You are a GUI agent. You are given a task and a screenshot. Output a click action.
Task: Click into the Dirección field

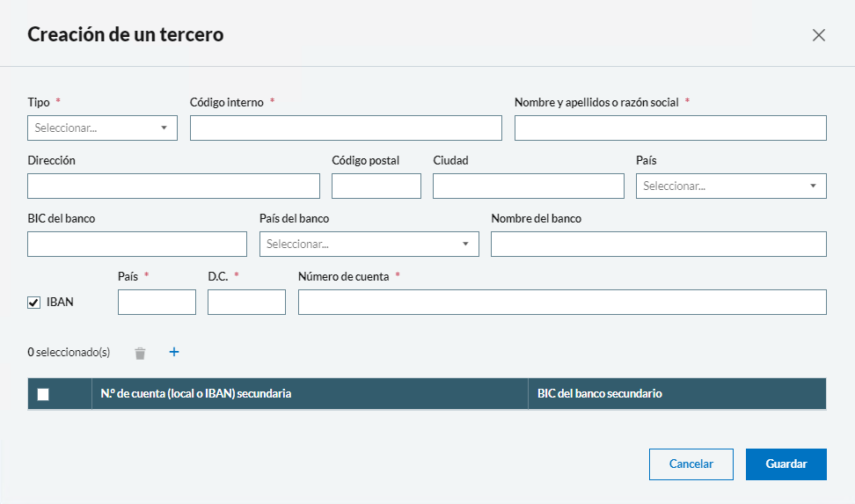(173, 186)
